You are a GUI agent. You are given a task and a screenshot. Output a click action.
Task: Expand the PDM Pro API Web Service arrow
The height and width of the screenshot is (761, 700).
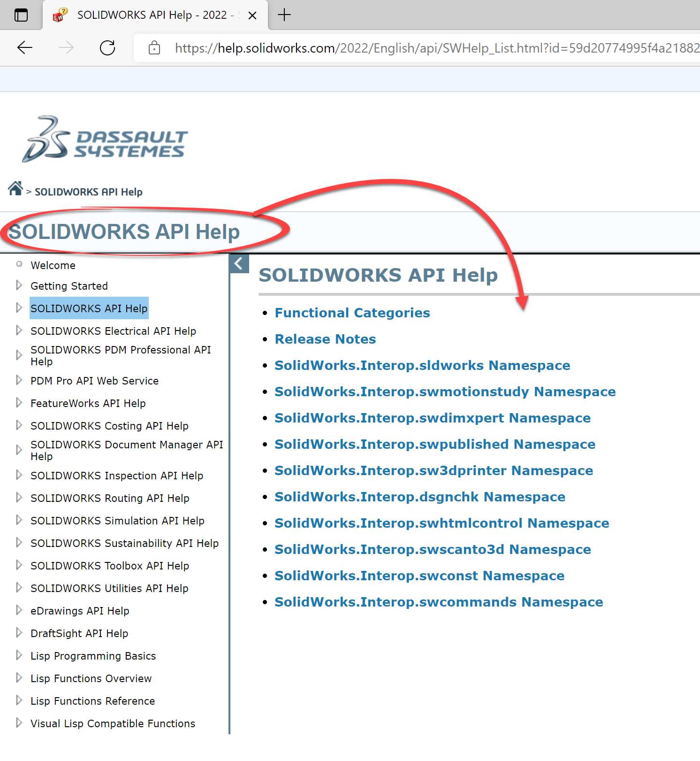[19, 380]
